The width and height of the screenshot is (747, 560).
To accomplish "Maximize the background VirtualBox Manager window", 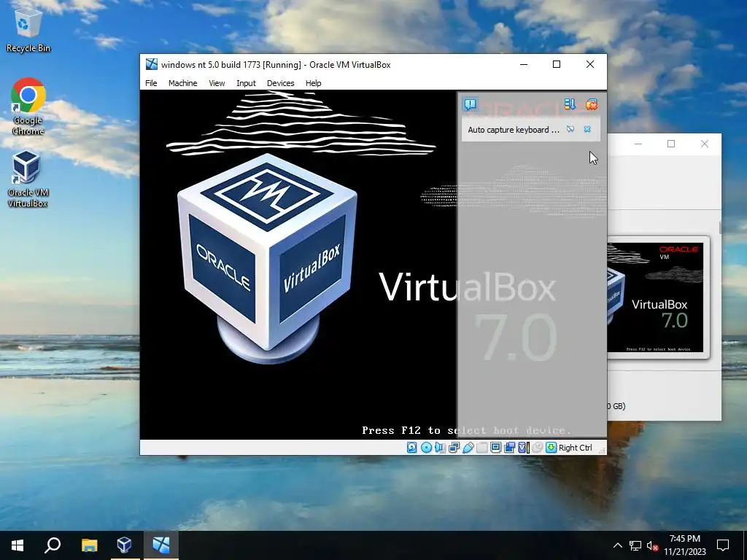I will pyautogui.click(x=671, y=144).
